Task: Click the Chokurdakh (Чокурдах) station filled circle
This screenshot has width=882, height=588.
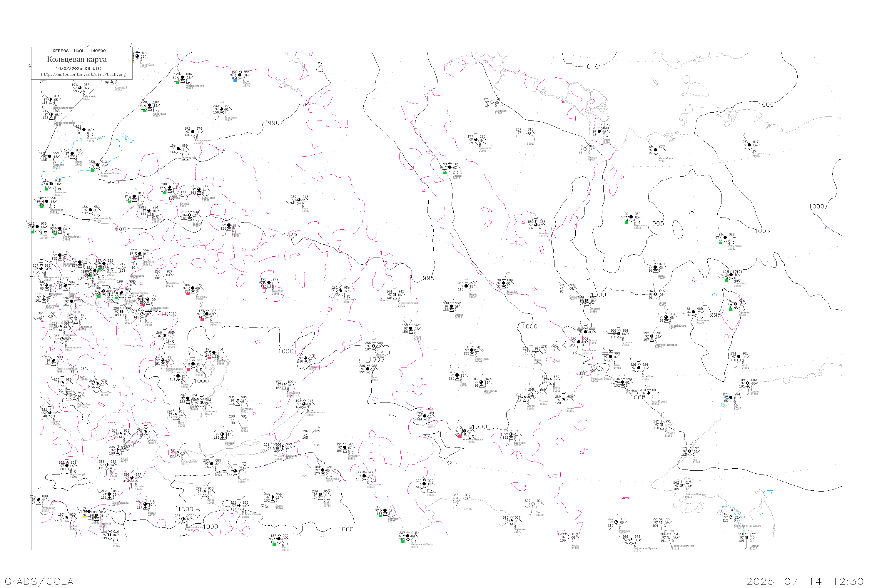Action: 749,145
